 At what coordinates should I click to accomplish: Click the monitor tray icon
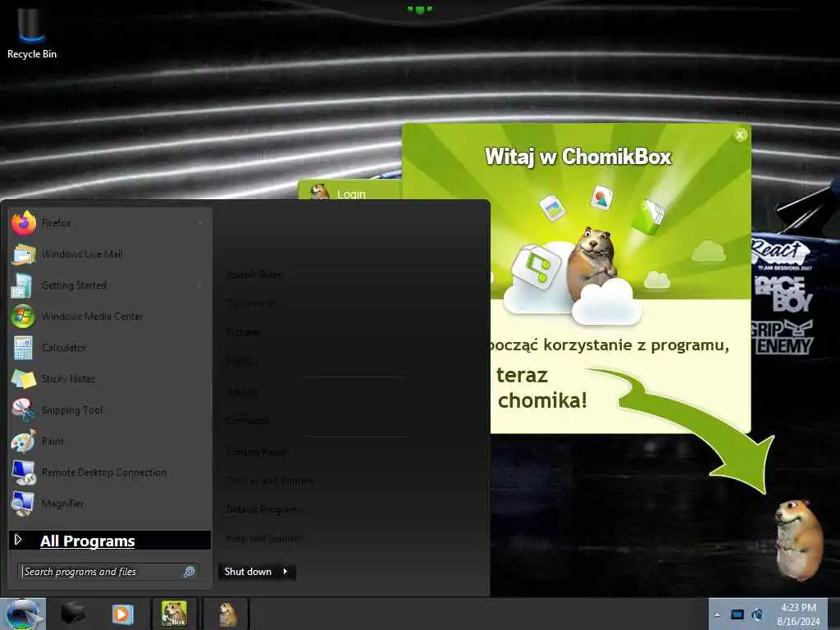click(737, 614)
